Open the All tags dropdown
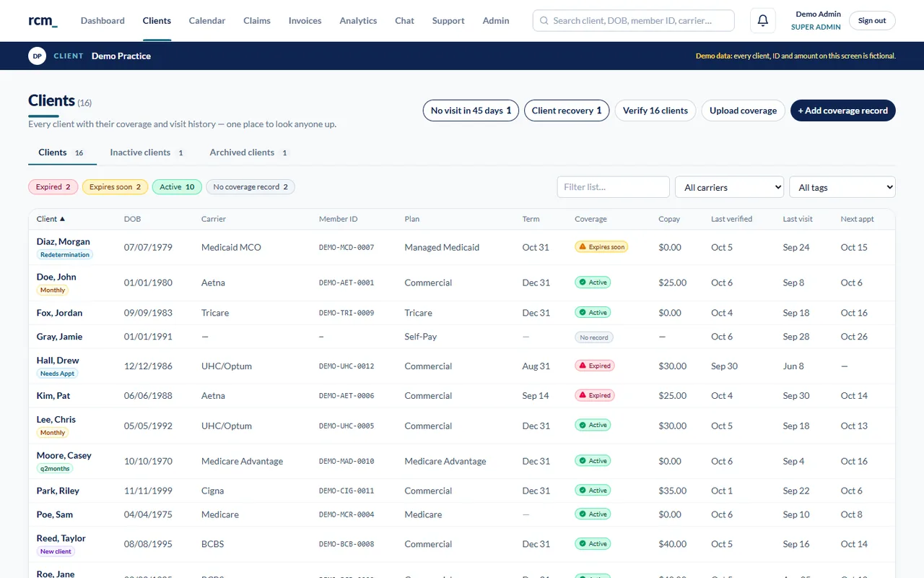The image size is (924, 578). 842,187
